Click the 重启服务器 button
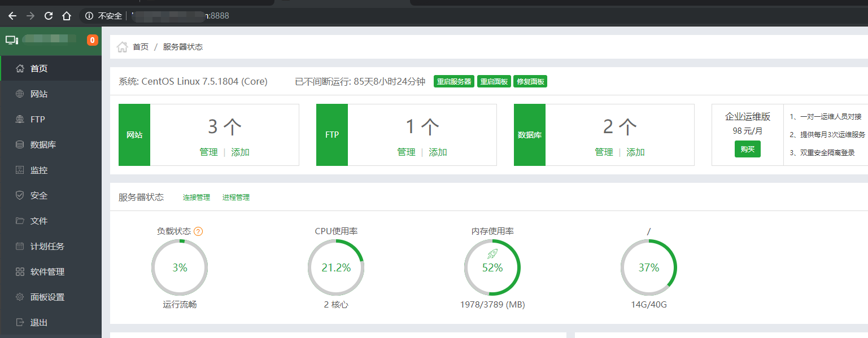Viewport: 868px width, 338px height. pos(454,81)
